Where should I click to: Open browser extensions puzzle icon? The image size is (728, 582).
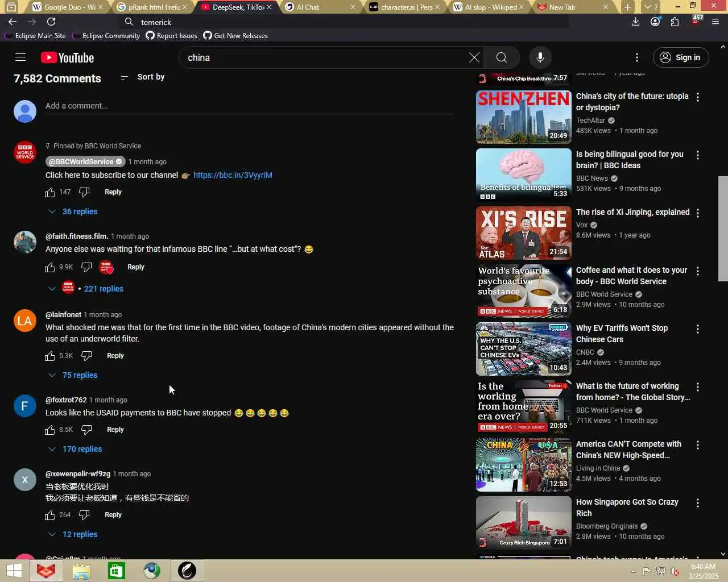click(675, 22)
